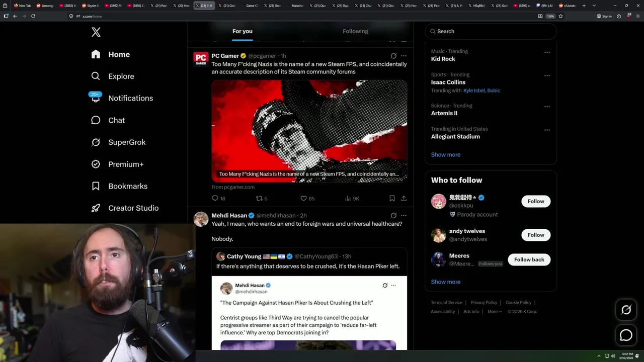
Task: Show more Who to follow suggestions
Action: coord(446,282)
